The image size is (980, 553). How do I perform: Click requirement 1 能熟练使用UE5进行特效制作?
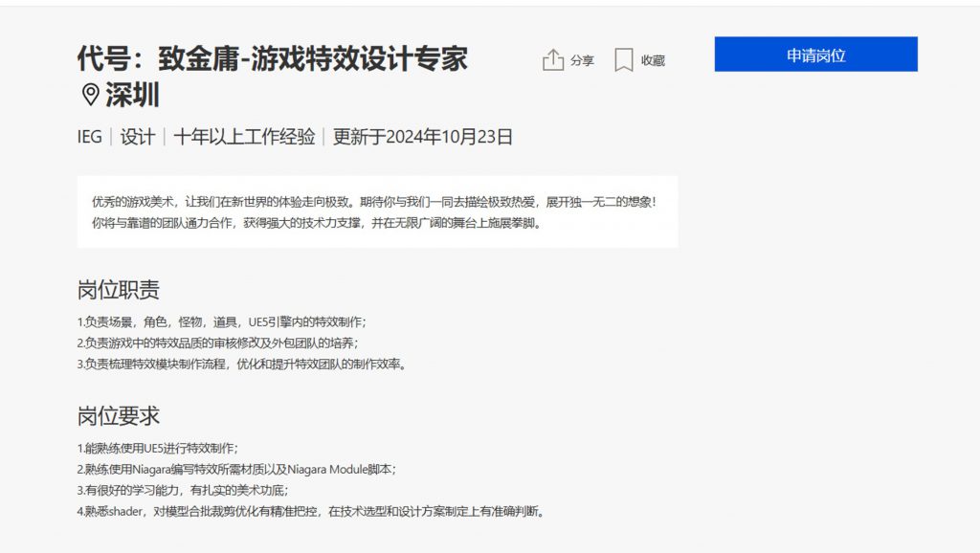(x=158, y=448)
